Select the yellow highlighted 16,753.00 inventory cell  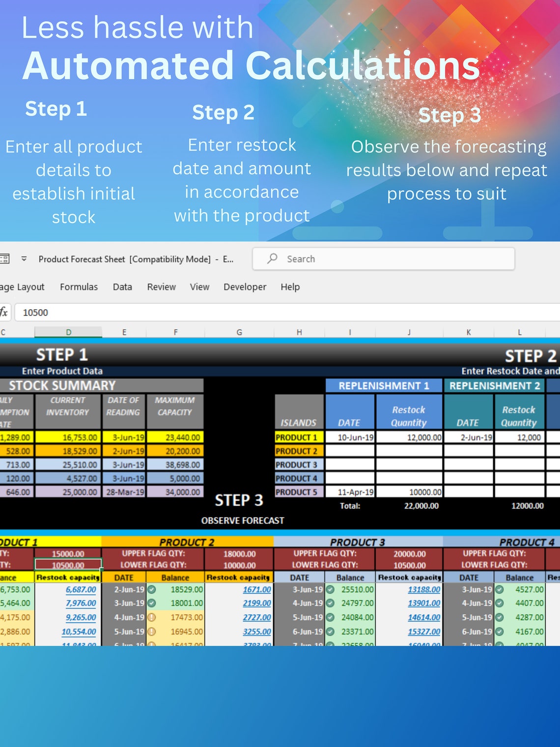click(x=69, y=437)
